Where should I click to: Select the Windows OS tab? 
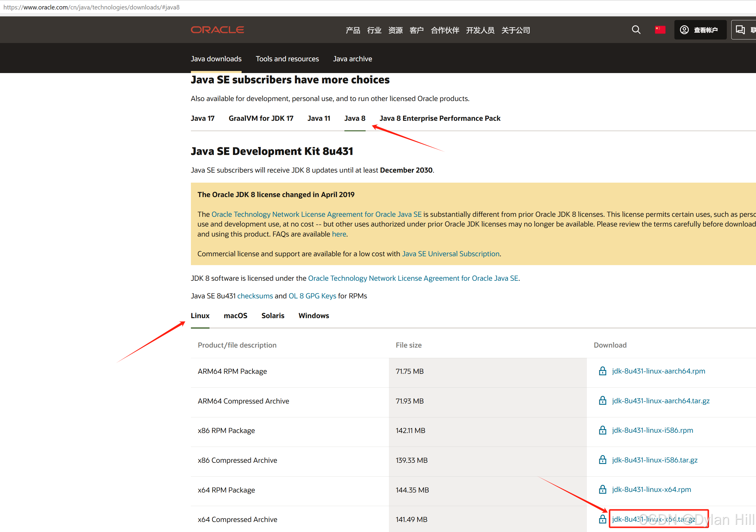(313, 315)
